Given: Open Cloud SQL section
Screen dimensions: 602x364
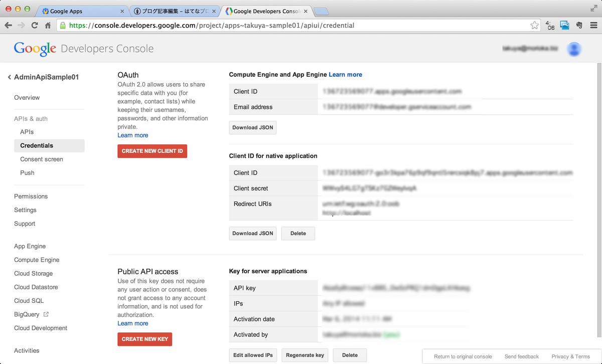Looking at the screenshot, I should [29, 301].
